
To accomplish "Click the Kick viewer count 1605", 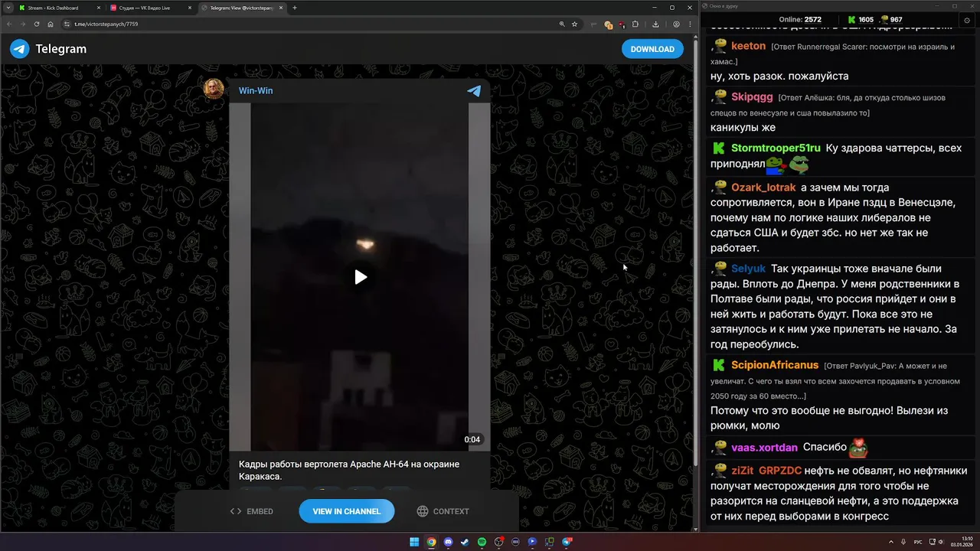I will (x=861, y=19).
